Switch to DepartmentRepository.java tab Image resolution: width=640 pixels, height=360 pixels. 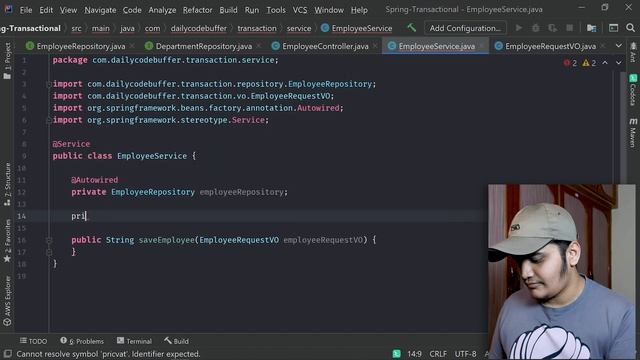click(x=203, y=46)
